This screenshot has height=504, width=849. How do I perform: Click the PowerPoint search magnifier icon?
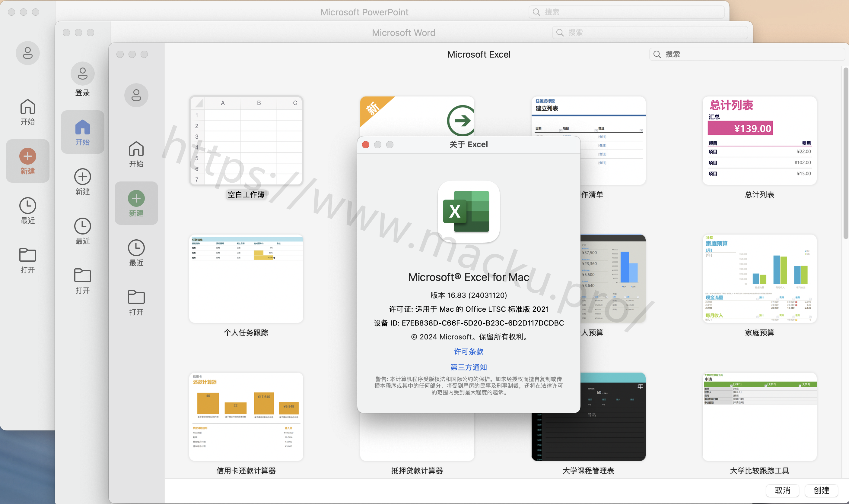[x=536, y=12]
